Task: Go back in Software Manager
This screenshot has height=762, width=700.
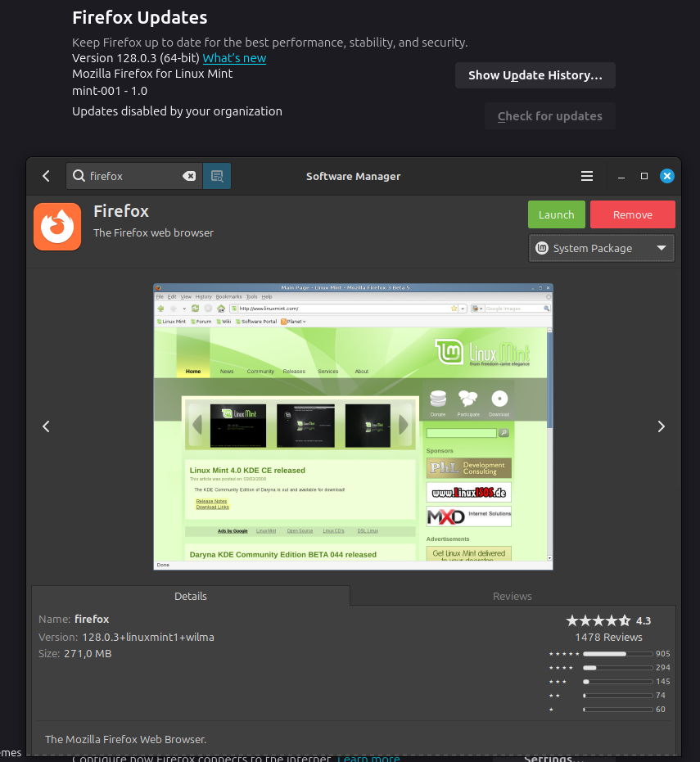Action: click(x=46, y=176)
